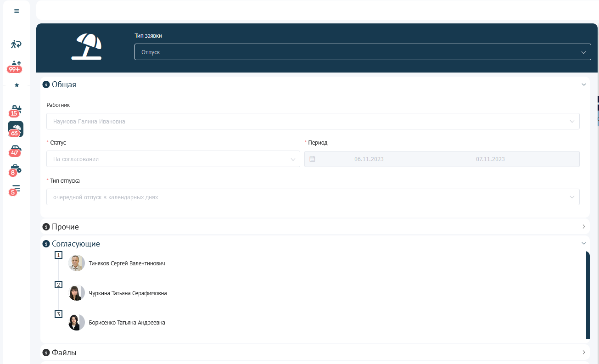Open the Тип заявки dropdown showing Отпуск
This screenshot has height=364, width=599.
[362, 52]
